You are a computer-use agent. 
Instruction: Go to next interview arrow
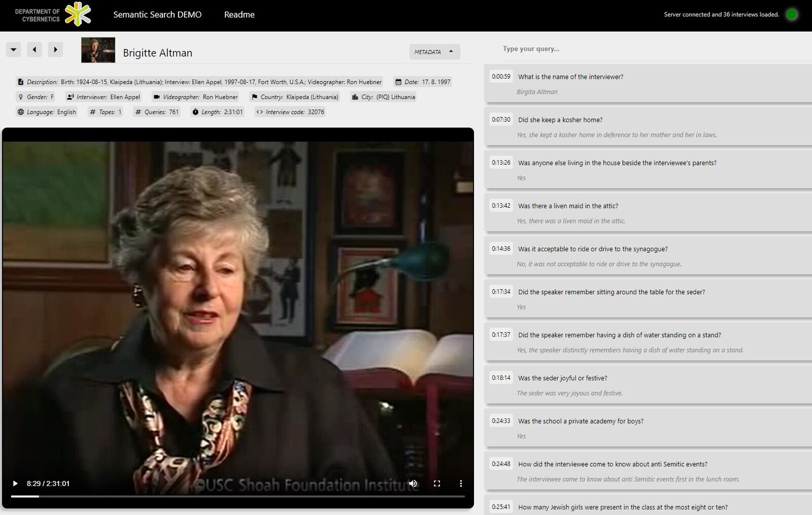[x=56, y=49]
